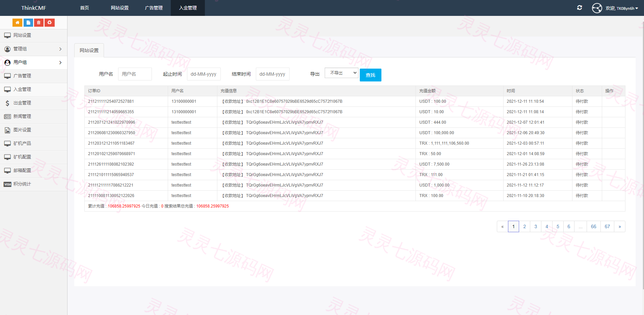Click the blue document shortcut icon
The width and height of the screenshot is (644, 315).
tap(28, 23)
